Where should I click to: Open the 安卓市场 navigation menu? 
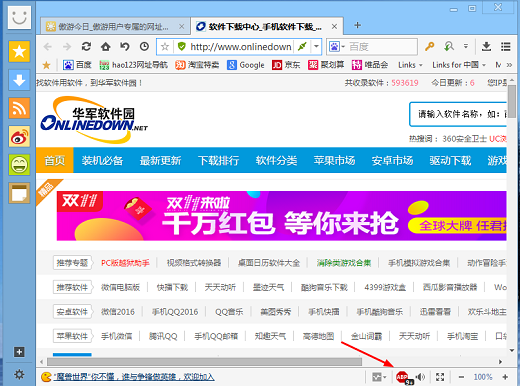[392, 161]
